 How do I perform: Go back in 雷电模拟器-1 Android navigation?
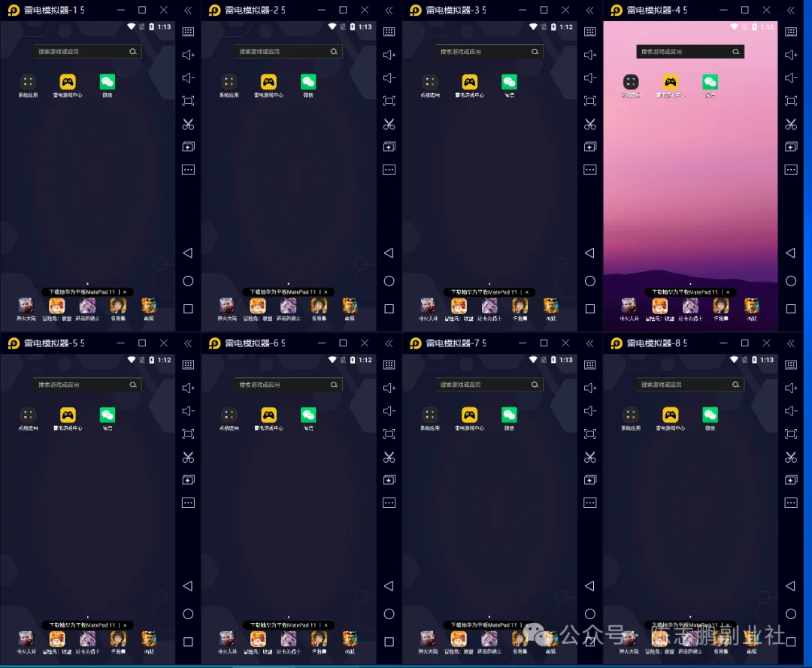(x=188, y=253)
